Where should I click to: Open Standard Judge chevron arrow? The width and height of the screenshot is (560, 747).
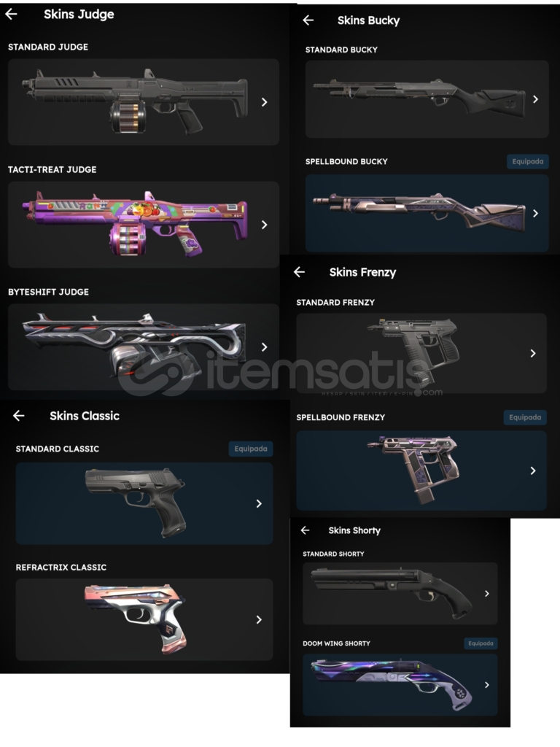coord(264,102)
